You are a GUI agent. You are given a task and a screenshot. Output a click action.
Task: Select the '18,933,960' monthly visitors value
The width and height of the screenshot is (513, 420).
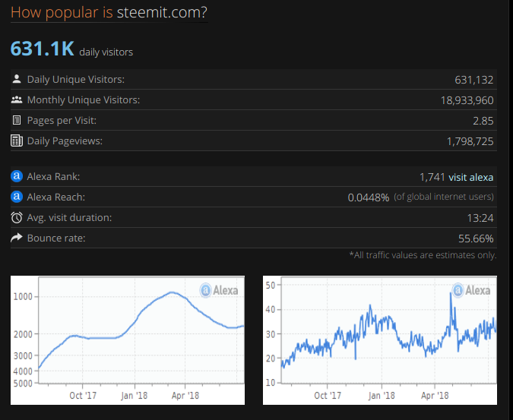467,100
